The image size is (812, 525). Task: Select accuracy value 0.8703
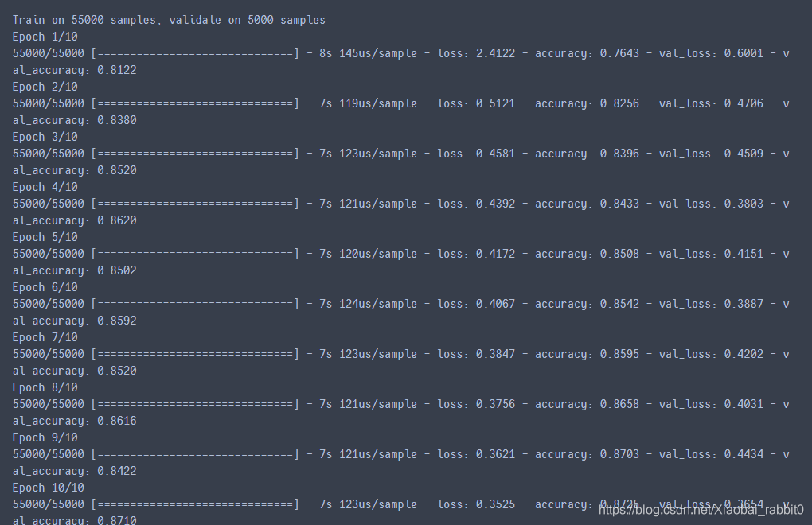point(619,455)
